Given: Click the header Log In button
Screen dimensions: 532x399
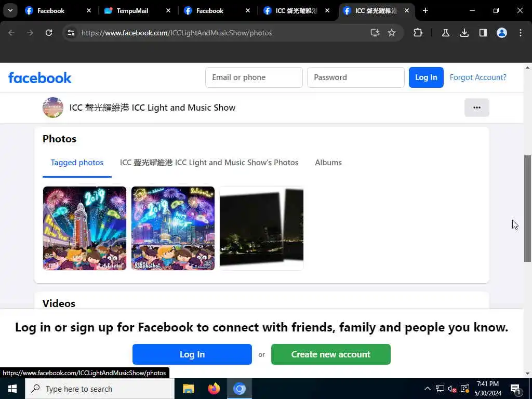Looking at the screenshot, I should (x=426, y=77).
